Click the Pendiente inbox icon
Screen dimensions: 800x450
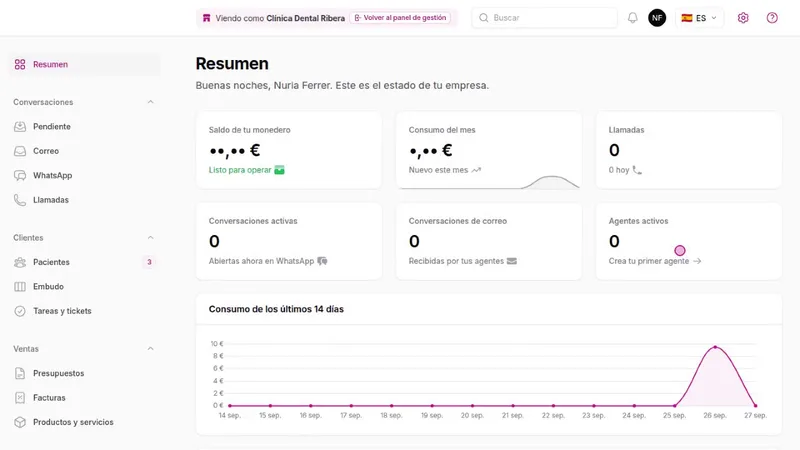pyautogui.click(x=20, y=127)
